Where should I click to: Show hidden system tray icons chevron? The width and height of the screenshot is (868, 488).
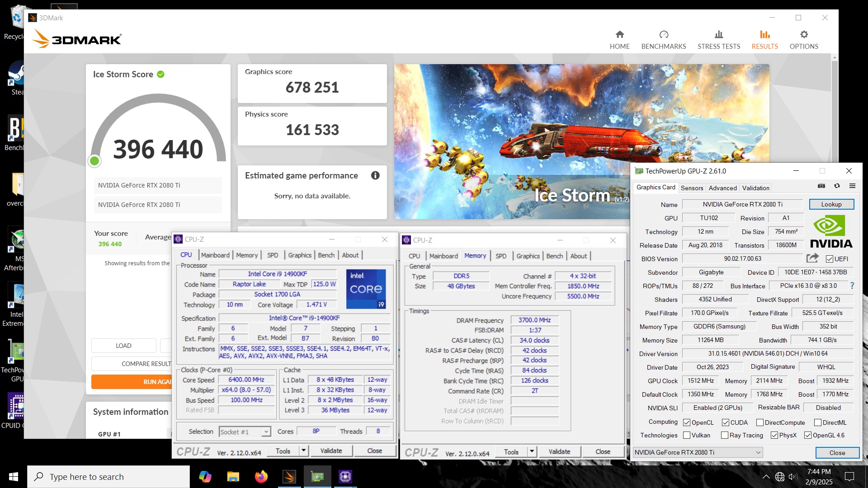coord(766,477)
